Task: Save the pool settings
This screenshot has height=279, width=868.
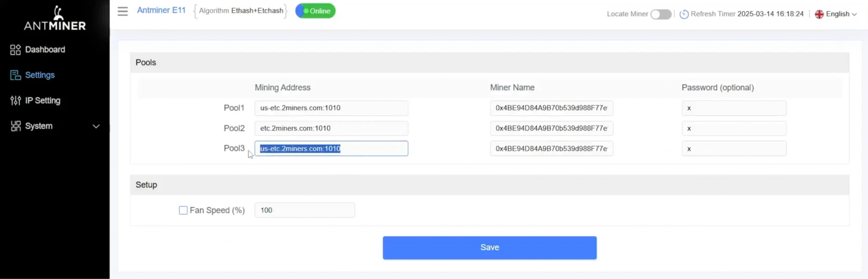Action: tap(490, 247)
